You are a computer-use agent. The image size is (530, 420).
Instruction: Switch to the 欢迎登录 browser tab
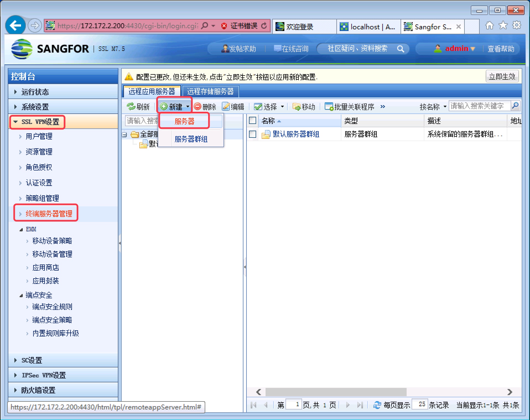click(304, 27)
